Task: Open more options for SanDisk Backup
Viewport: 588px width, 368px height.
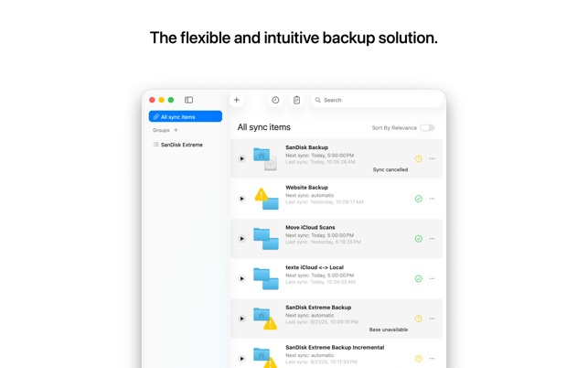Action: (433, 158)
